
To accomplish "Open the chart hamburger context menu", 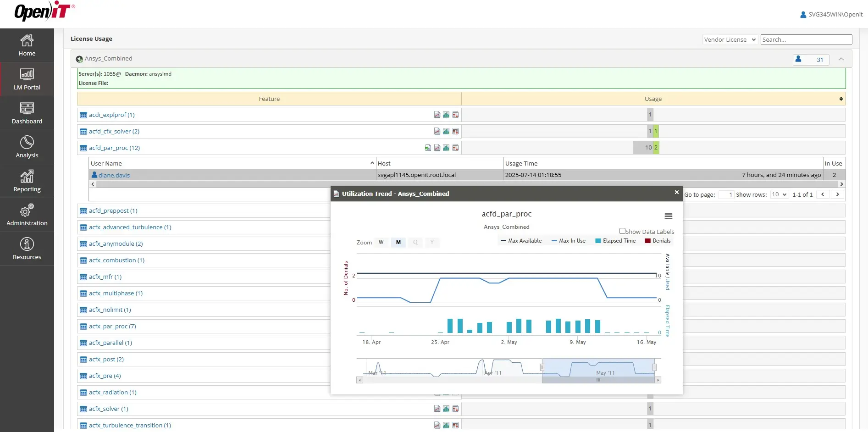I will click(x=669, y=216).
